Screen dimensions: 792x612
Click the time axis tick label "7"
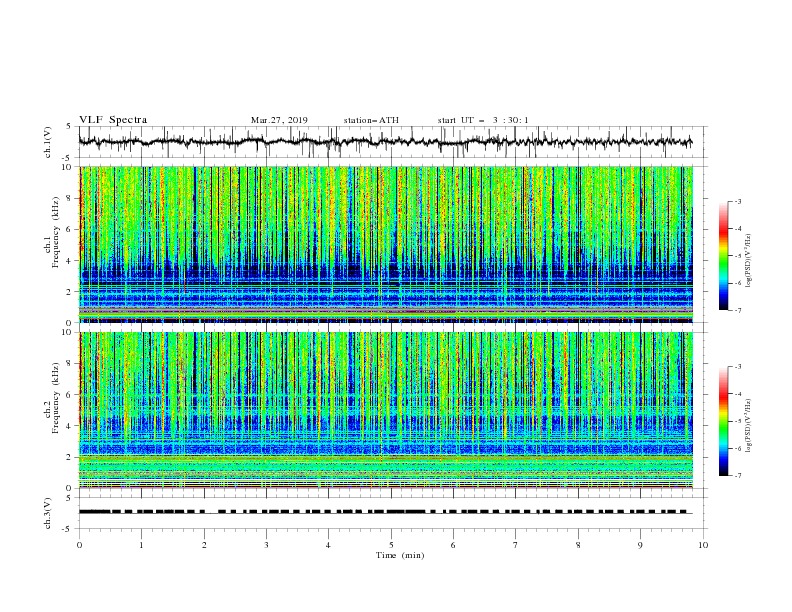coord(516,545)
